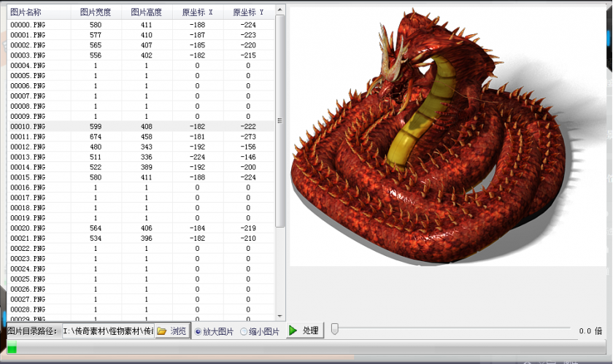Click the 原坐标 X column header
613x364 pixels.
[x=197, y=12]
